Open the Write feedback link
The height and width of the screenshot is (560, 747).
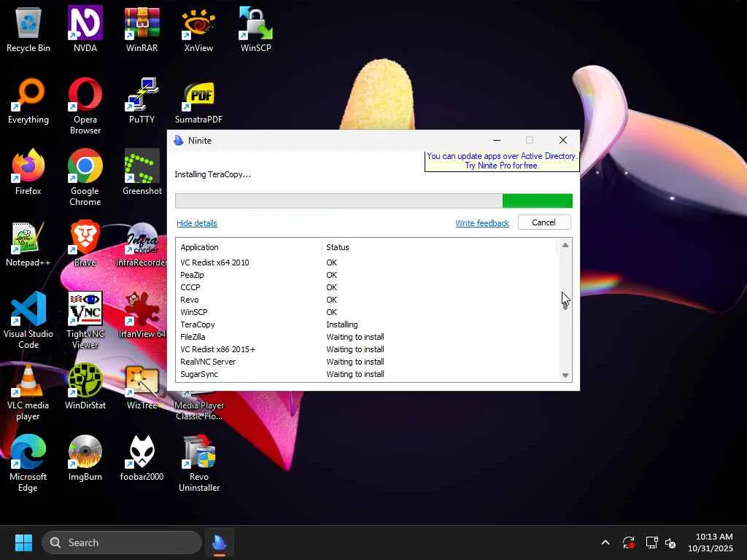[482, 223]
